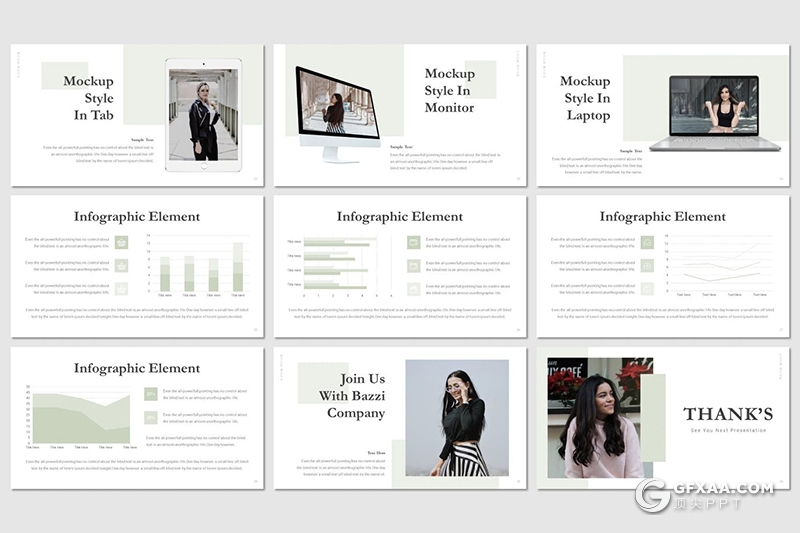Click the top icon left of the line chart
The image size is (800, 533).
(647, 241)
